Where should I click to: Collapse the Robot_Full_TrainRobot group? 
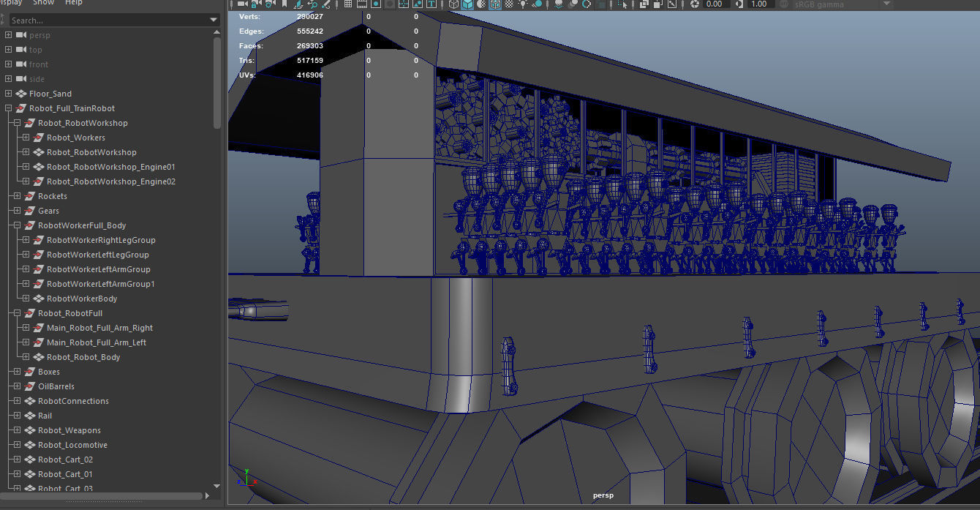[x=8, y=108]
